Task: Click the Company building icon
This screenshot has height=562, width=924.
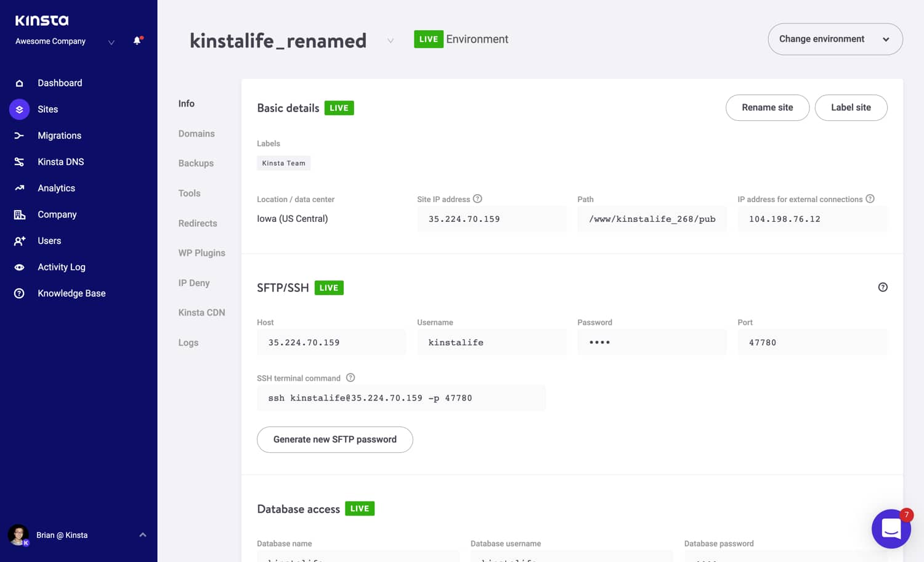Action: click(19, 214)
